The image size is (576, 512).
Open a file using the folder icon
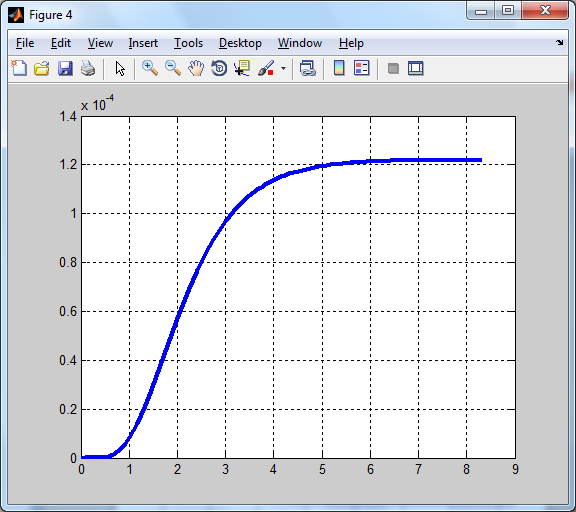tap(42, 68)
